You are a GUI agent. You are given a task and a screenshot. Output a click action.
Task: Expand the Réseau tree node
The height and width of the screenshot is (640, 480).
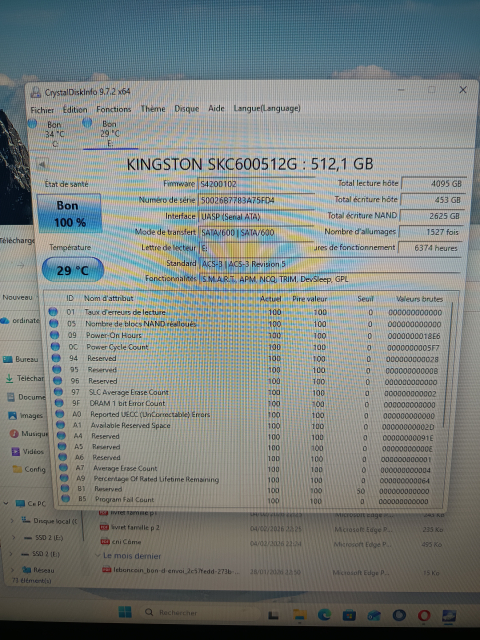tap(13, 570)
